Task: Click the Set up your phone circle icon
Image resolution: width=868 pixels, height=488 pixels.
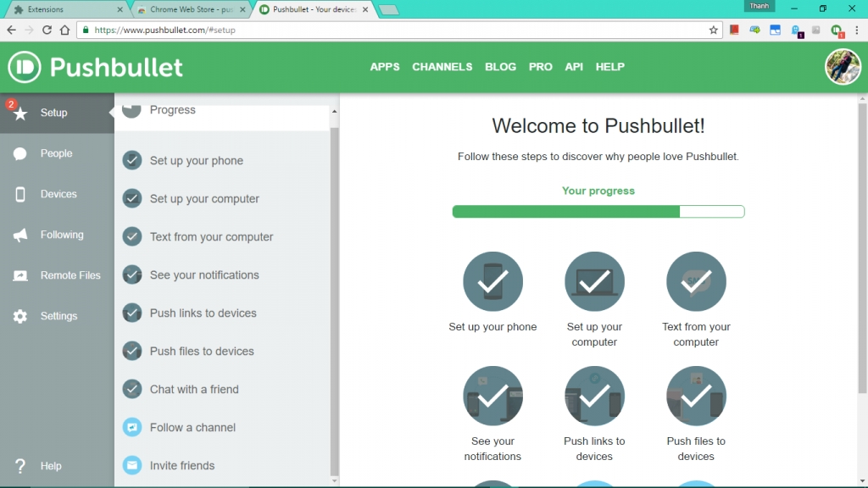Action: (492, 281)
